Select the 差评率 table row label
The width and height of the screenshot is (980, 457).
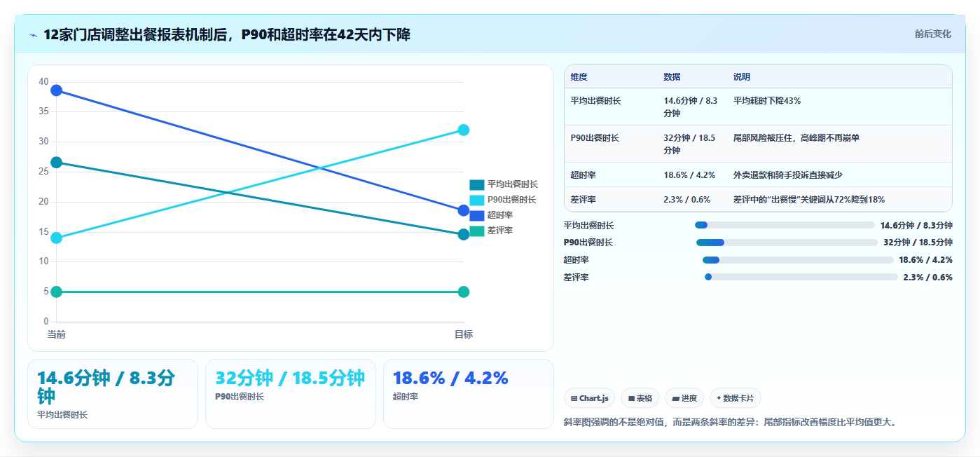584,200
